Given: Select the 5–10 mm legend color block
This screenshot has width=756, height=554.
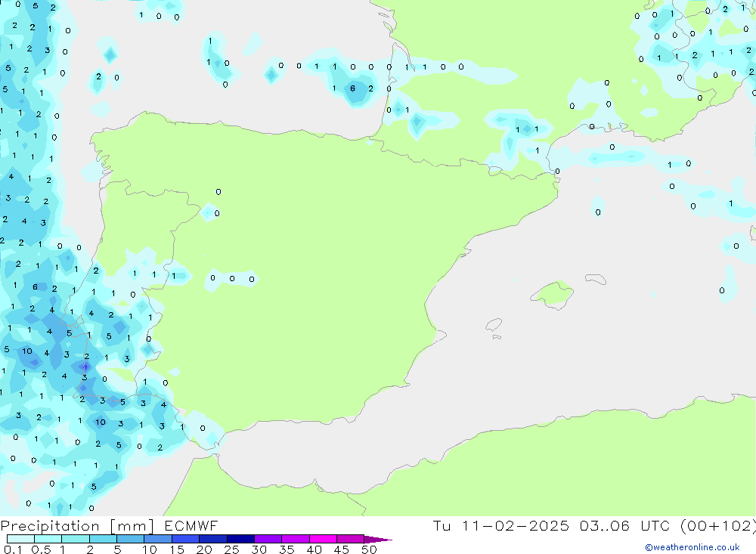Looking at the screenshot, I should pos(131,539).
